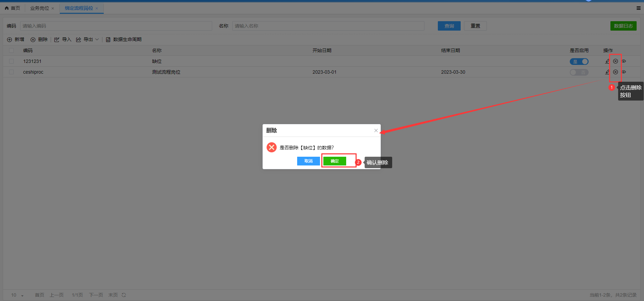This screenshot has width=644, height=301.
Task: Click 取消 in the delete dialog
Action: pos(309,161)
